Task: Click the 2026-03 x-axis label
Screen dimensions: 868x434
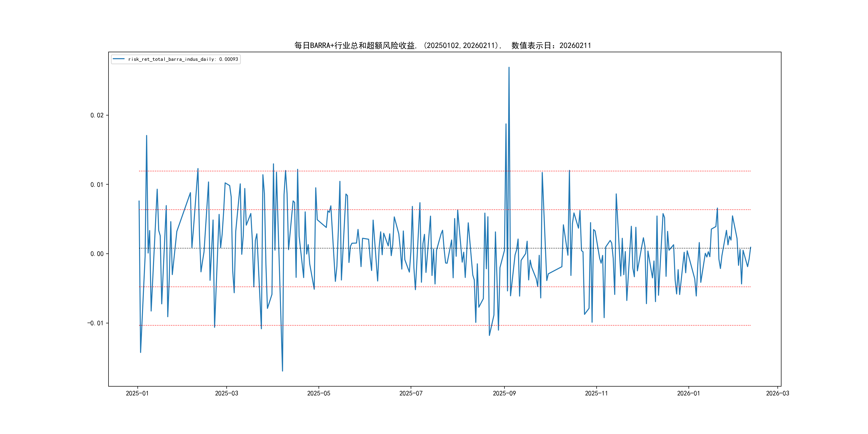Action: [777, 394]
